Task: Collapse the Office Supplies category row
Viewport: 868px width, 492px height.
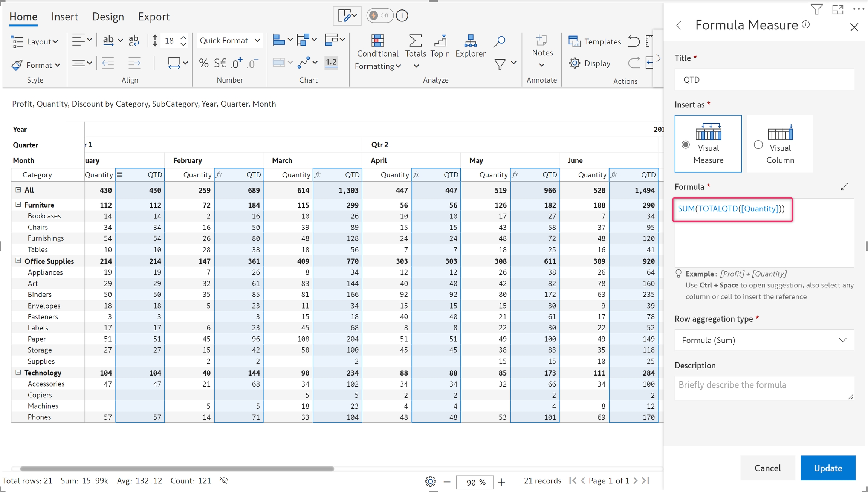Action: (x=18, y=261)
